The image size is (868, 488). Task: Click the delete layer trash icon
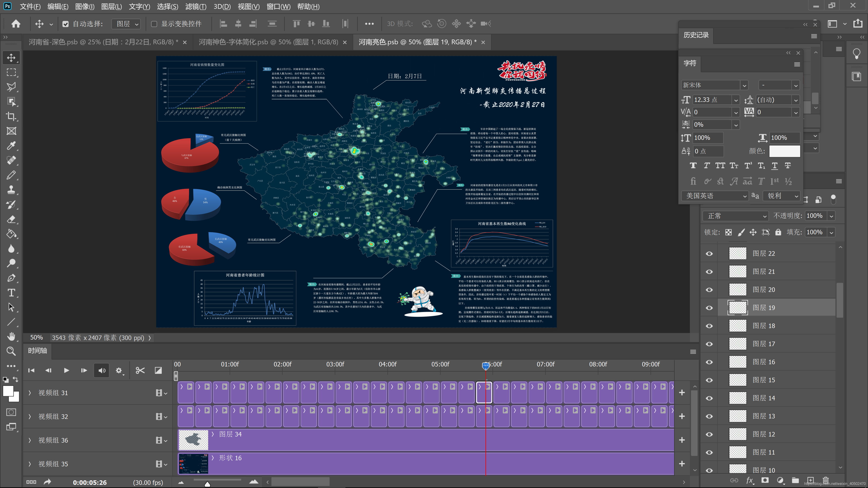coord(826,480)
